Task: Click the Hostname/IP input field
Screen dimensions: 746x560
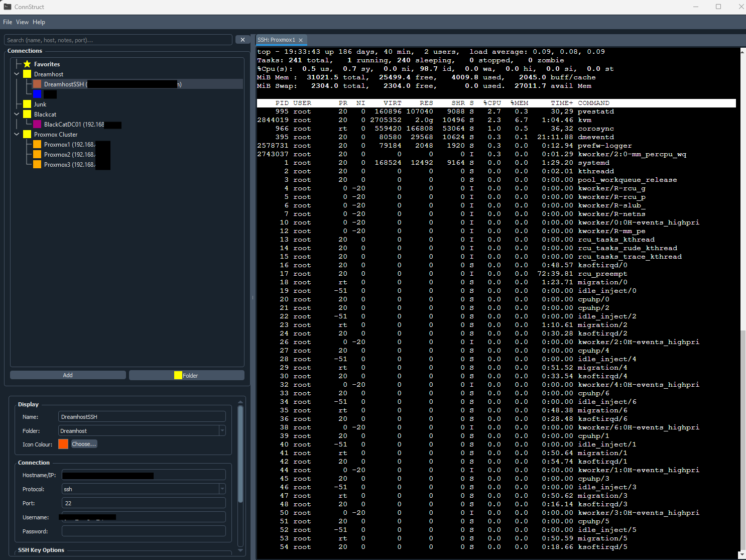Action: (144, 475)
